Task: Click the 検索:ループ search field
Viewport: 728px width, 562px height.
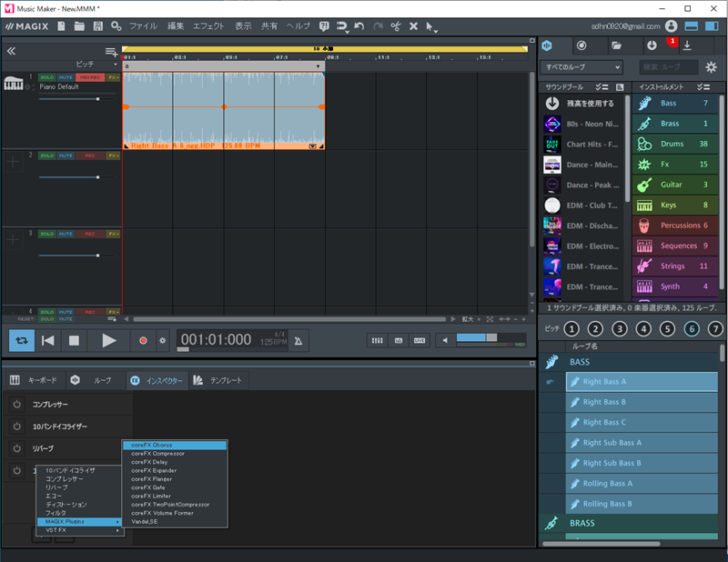Action: tap(669, 67)
